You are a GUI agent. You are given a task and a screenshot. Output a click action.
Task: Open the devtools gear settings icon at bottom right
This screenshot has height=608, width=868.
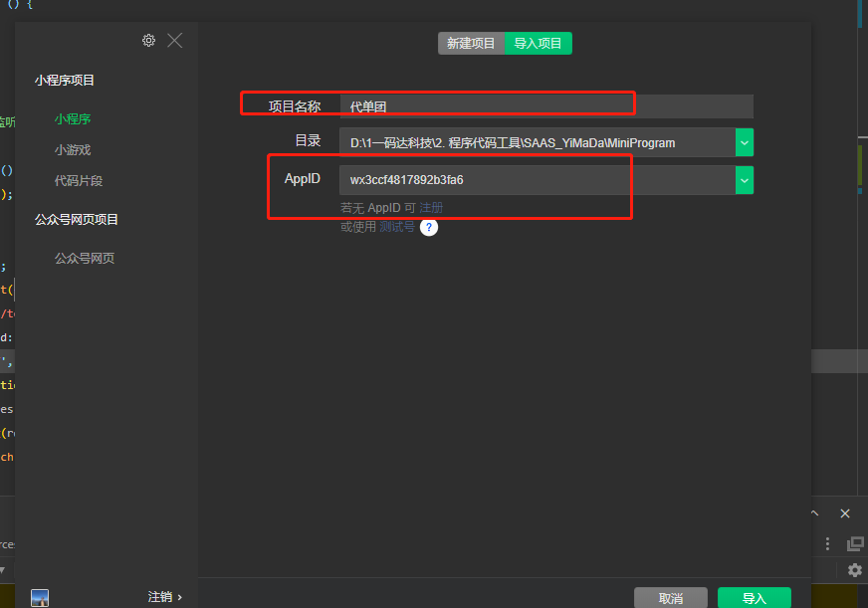(854, 570)
